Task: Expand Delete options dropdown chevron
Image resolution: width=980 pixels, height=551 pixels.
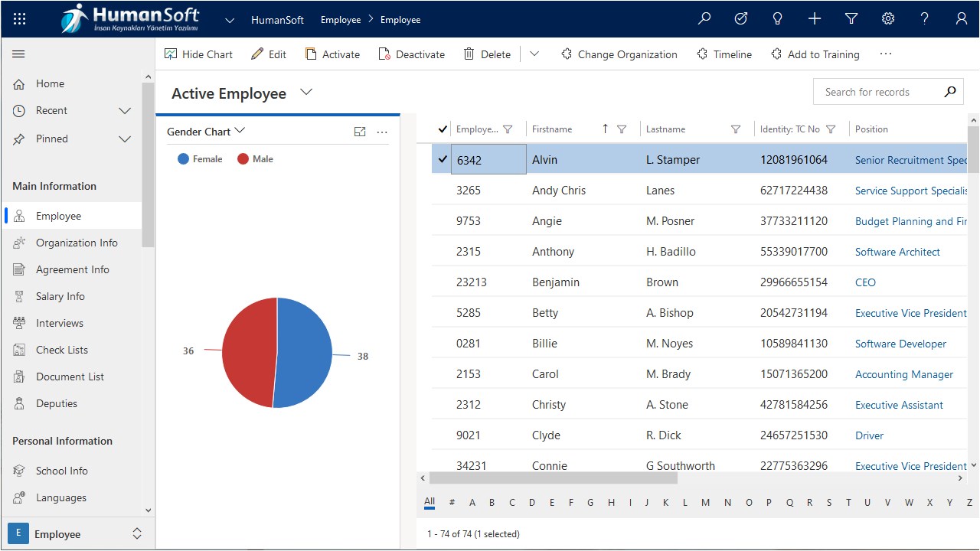Action: point(534,54)
